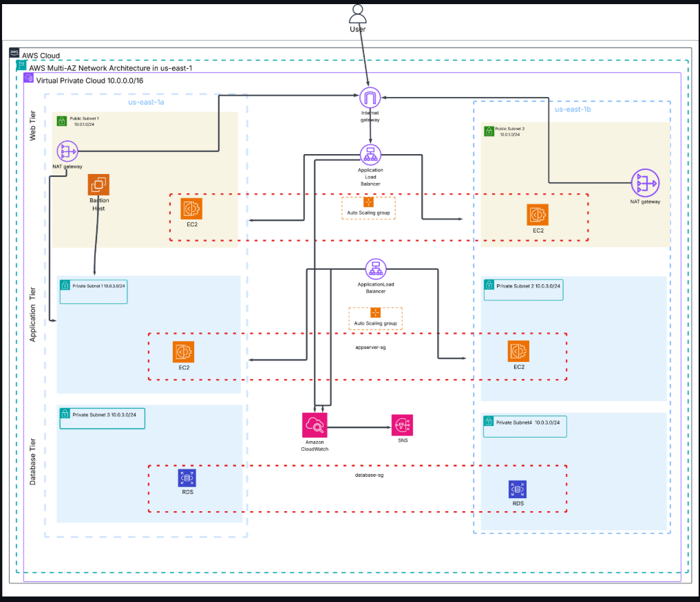Click the EC2 icon in Private Subnet 2

point(518,352)
